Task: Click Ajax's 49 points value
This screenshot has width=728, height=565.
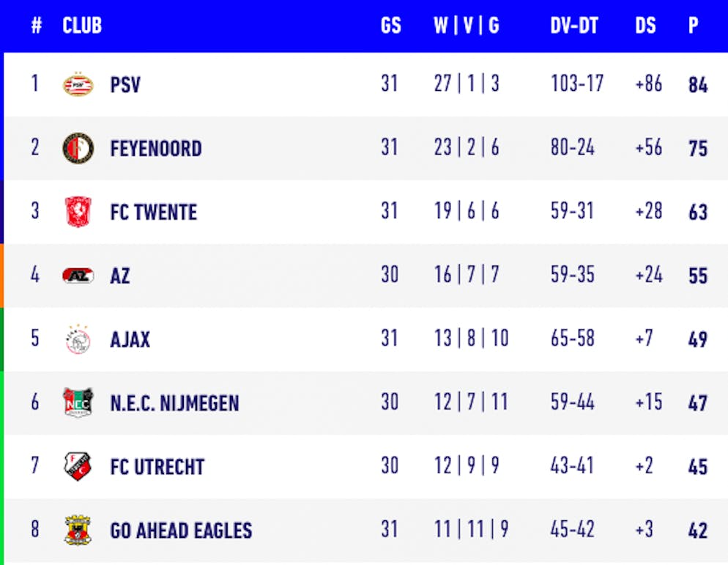Action: (697, 340)
